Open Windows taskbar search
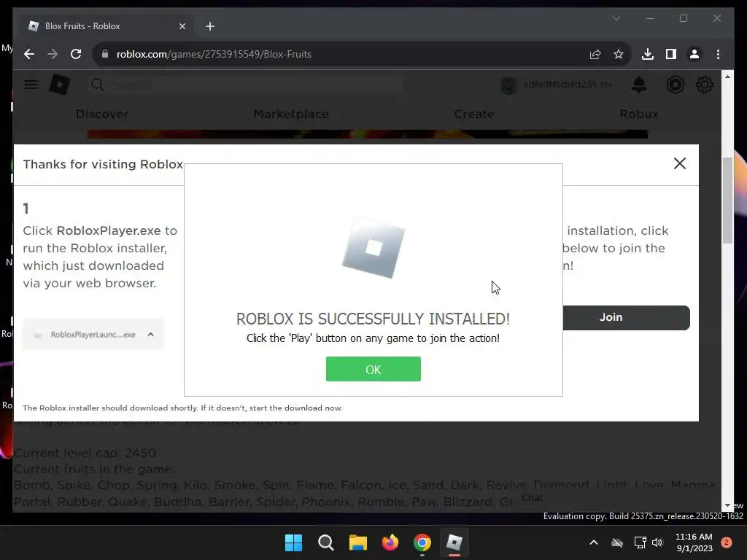 326,542
